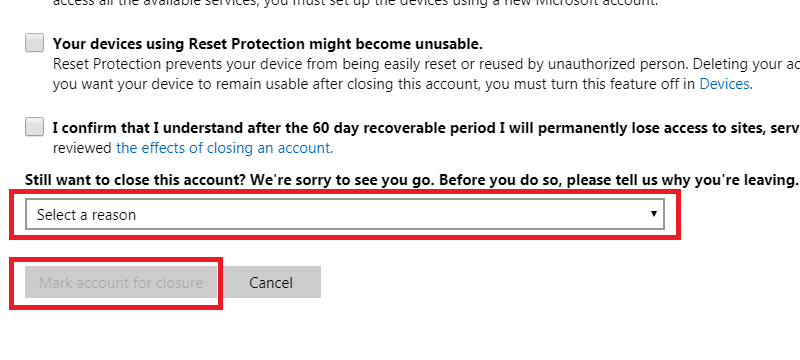This screenshot has width=800, height=360.
Task: Tick the Reset Protection warning checkbox
Action: pyautogui.click(x=35, y=43)
